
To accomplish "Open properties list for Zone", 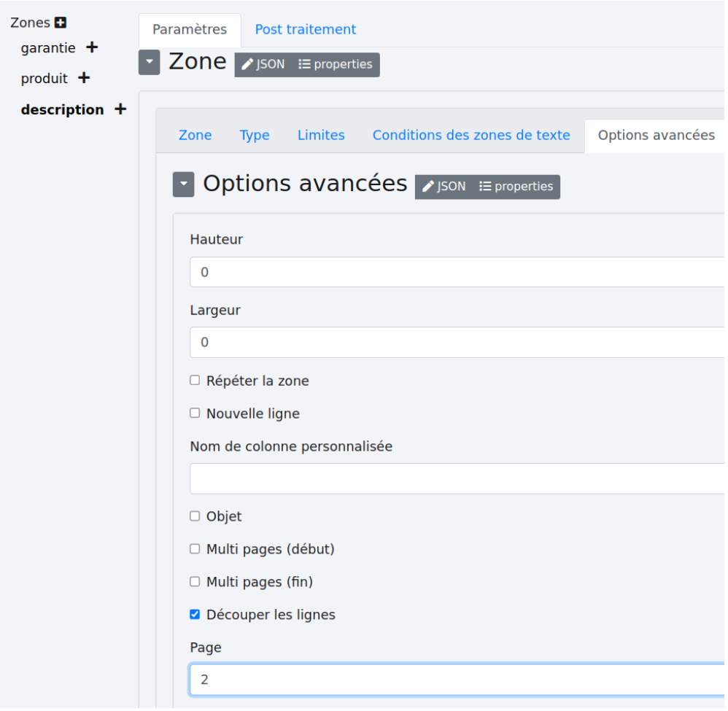I will [336, 64].
